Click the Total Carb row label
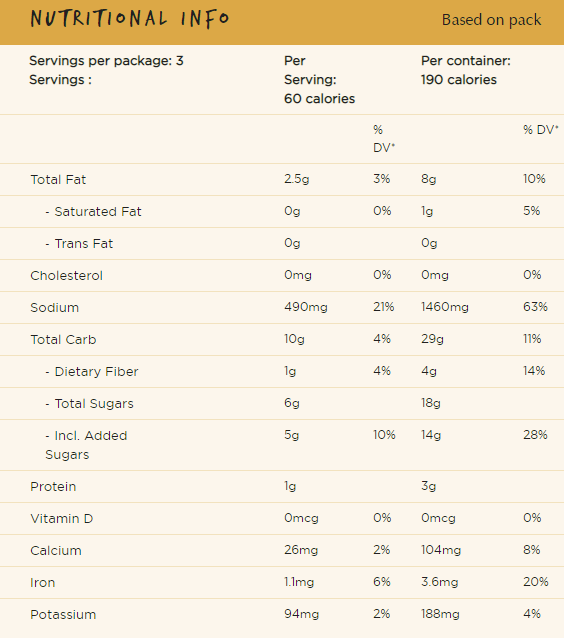This screenshot has width=564, height=638. coord(63,339)
